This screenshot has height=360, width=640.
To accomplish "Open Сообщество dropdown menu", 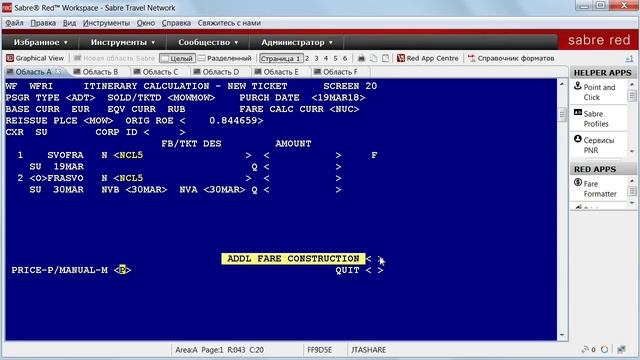I will click(208, 42).
